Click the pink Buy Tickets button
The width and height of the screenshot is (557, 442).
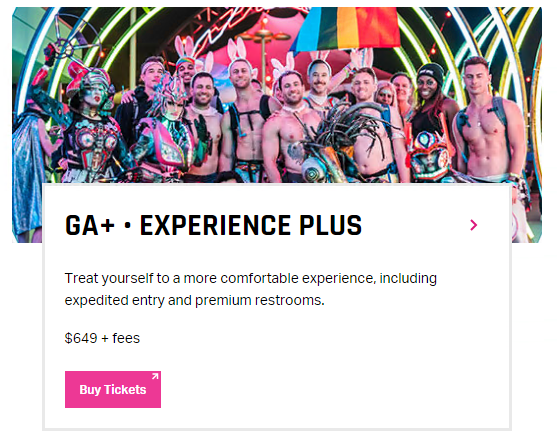[113, 389]
